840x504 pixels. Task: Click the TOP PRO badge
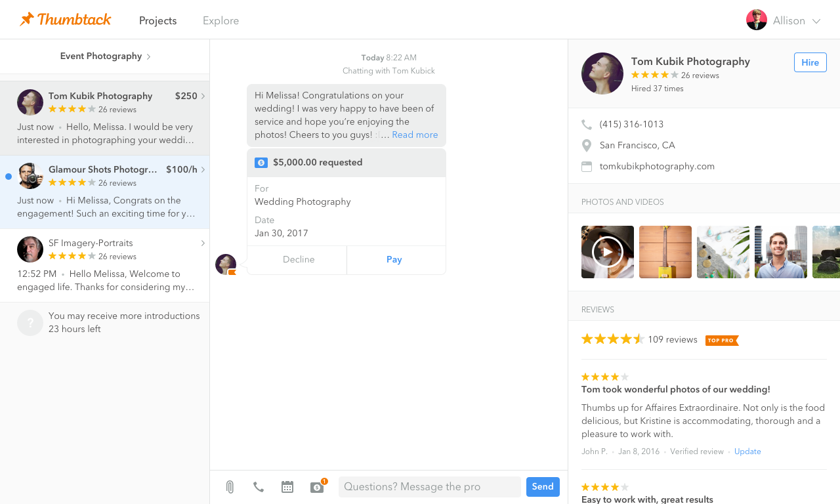click(722, 340)
